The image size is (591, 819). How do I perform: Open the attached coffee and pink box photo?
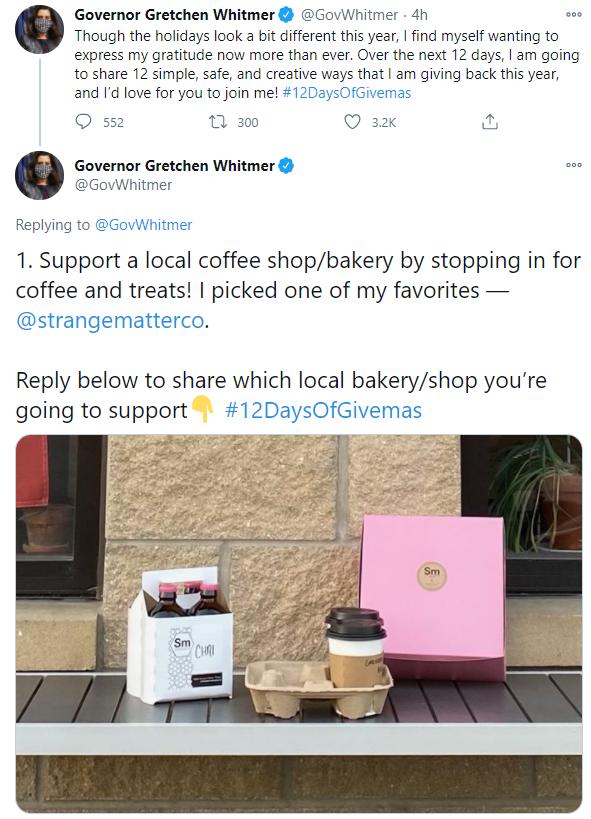(x=299, y=623)
